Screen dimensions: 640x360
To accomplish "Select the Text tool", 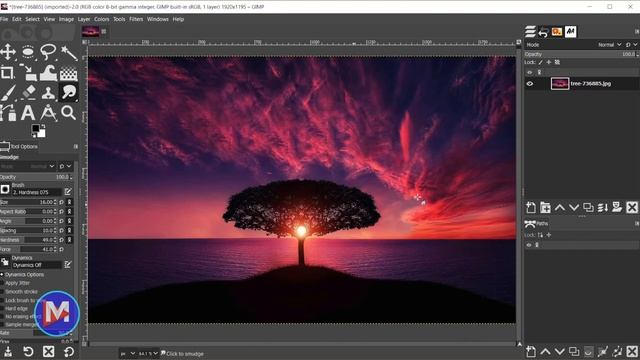I will click(28, 113).
